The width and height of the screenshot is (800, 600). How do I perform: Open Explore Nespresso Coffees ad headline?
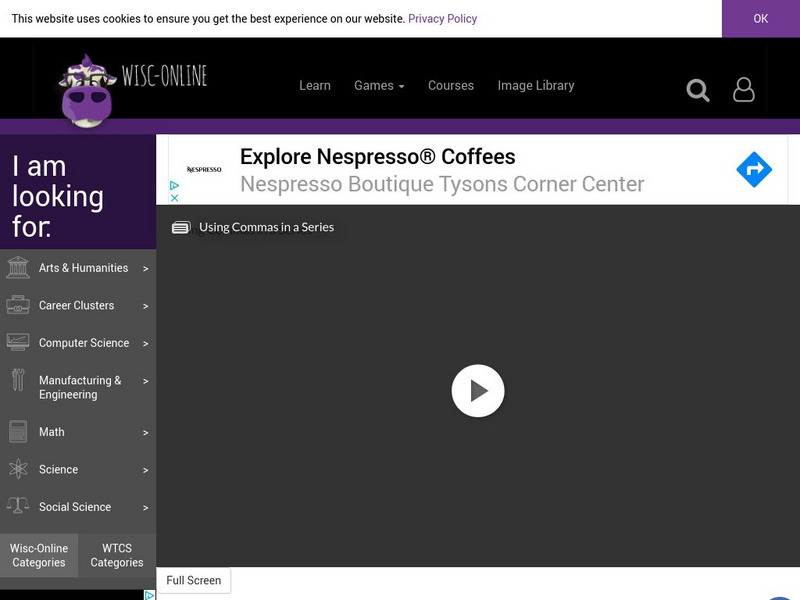tap(378, 157)
